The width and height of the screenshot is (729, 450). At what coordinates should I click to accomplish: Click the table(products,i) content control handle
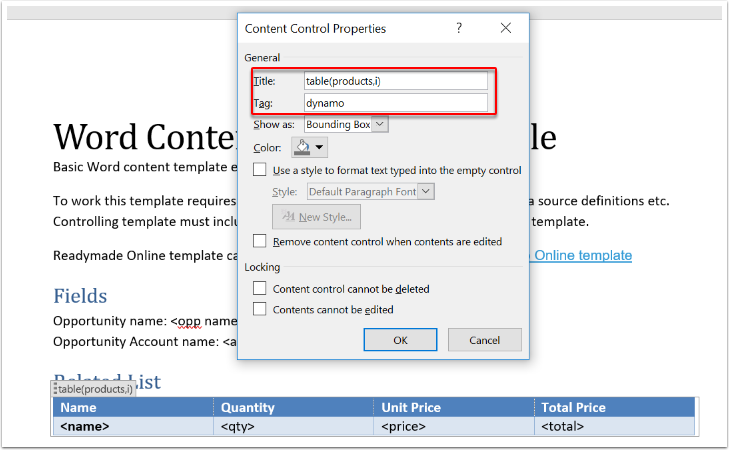click(93, 389)
